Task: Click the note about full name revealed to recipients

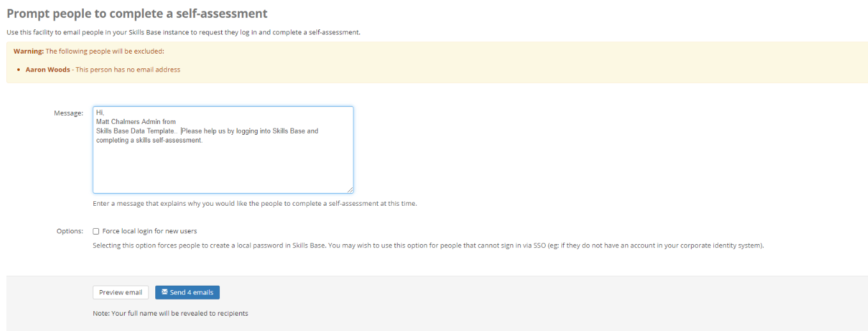Action: point(170,314)
